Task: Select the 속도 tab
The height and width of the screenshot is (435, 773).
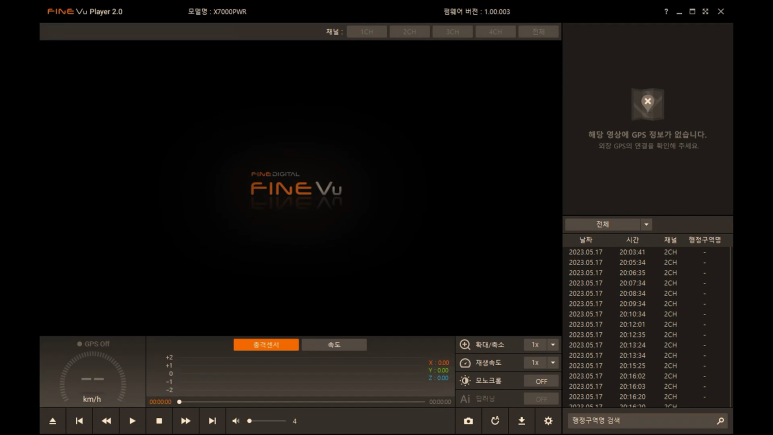Action: click(334, 345)
